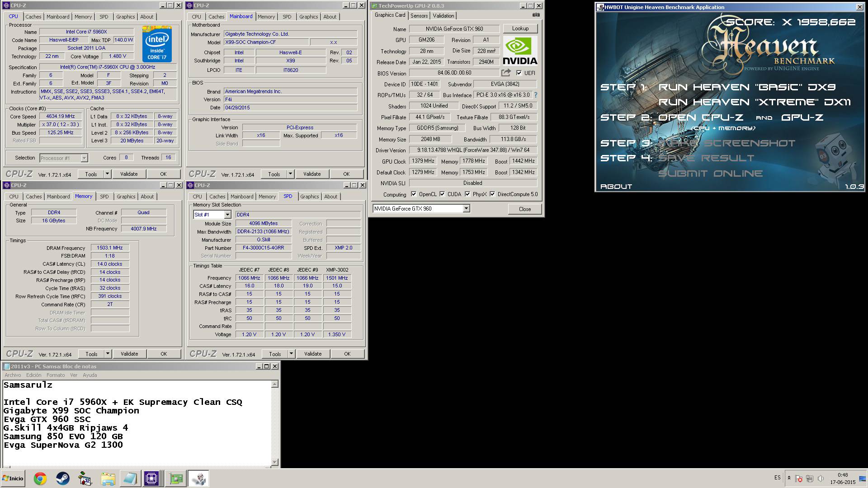Click the ES language indicator

[x=777, y=478]
